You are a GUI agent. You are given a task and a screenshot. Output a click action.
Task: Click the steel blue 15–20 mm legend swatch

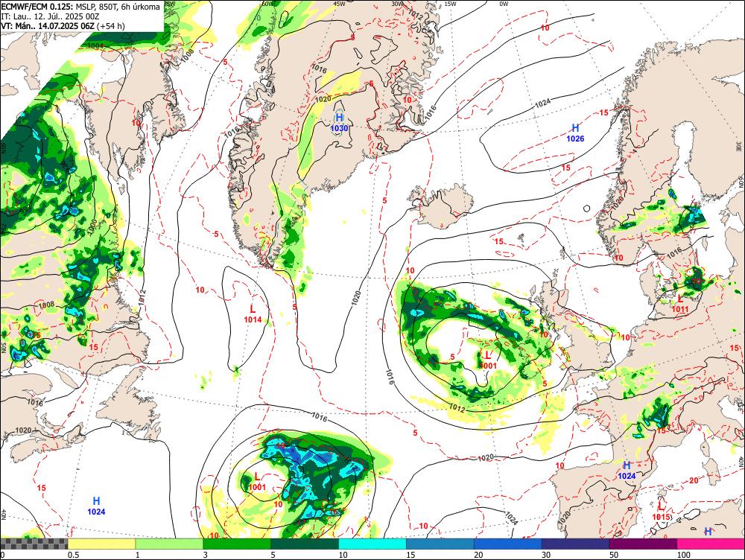pyautogui.click(x=440, y=544)
